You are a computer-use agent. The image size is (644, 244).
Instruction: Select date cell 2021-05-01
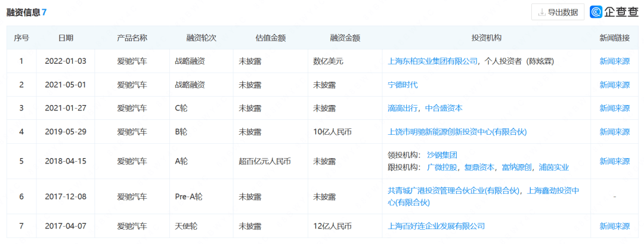pyautogui.click(x=66, y=85)
